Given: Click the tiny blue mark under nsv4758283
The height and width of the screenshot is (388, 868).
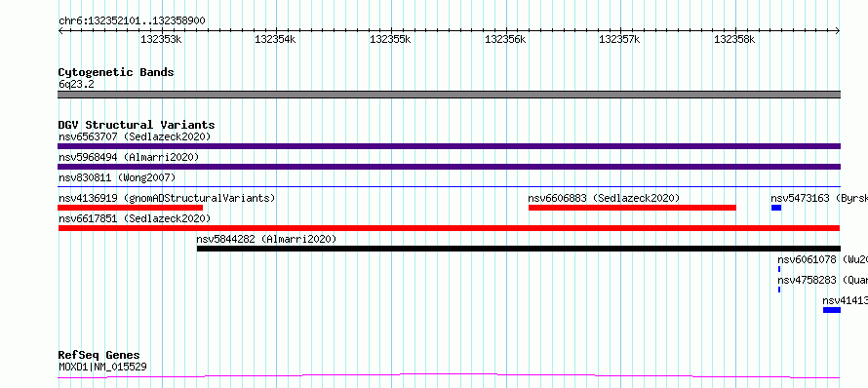Looking at the screenshot, I should 779,290.
